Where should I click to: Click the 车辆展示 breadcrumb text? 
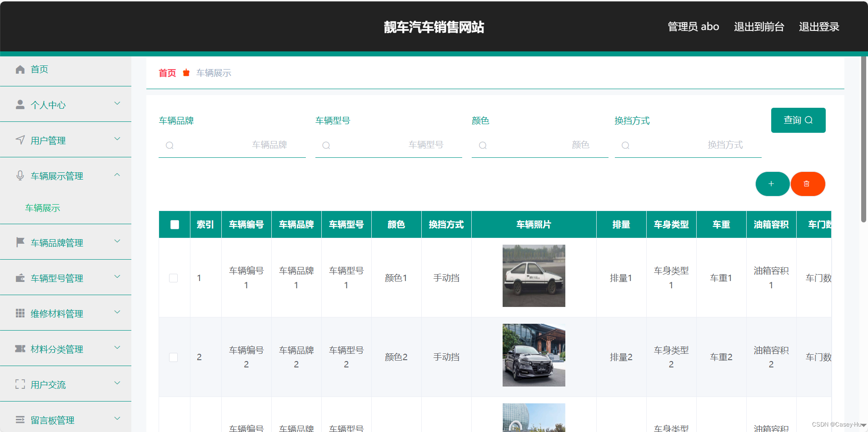click(x=214, y=73)
